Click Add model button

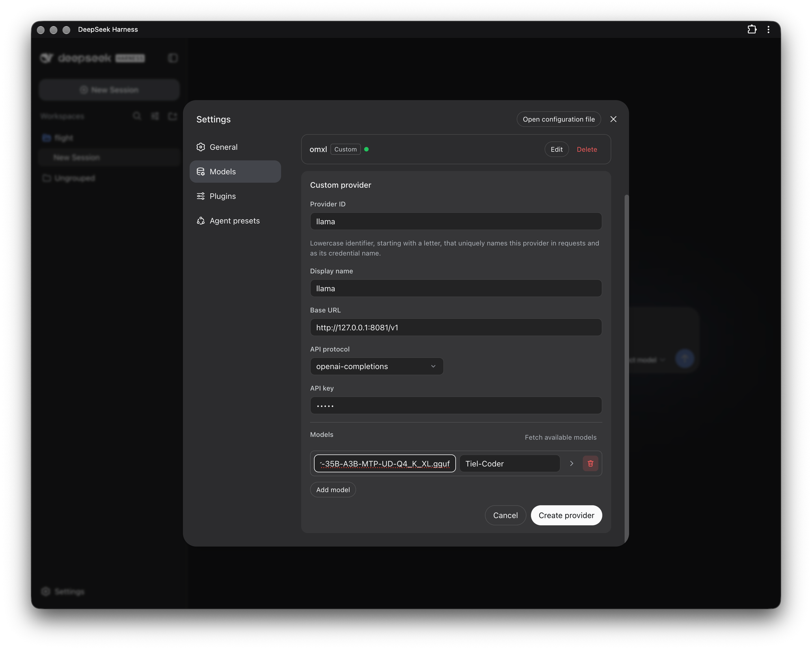pyautogui.click(x=333, y=490)
